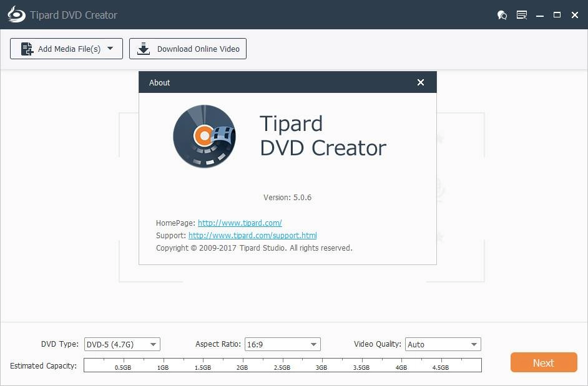Click the copyright 2009-2017 Tipard Studio text
This screenshot has height=386, width=588.
click(x=254, y=248)
